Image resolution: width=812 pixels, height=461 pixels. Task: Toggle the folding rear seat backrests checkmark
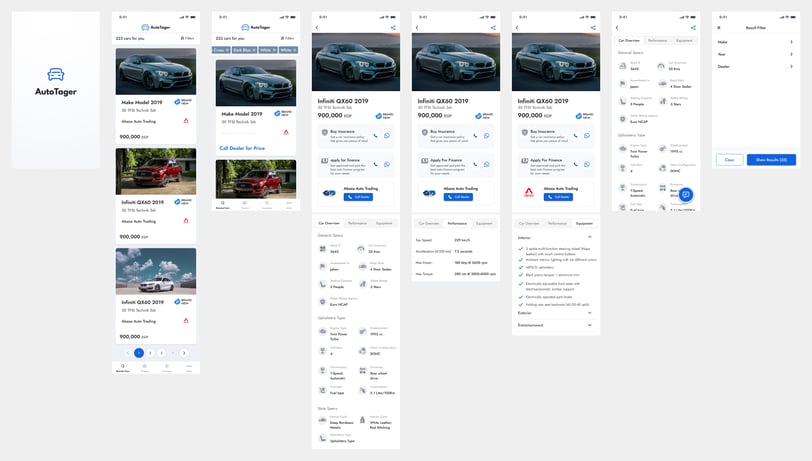click(x=521, y=305)
